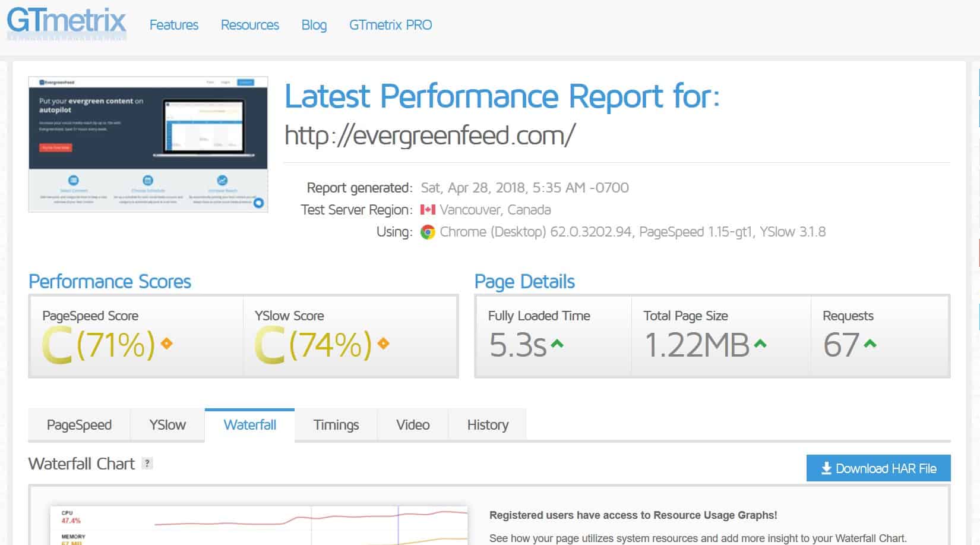Click the Chrome browser icon
This screenshot has width=980, height=545.
428,232
